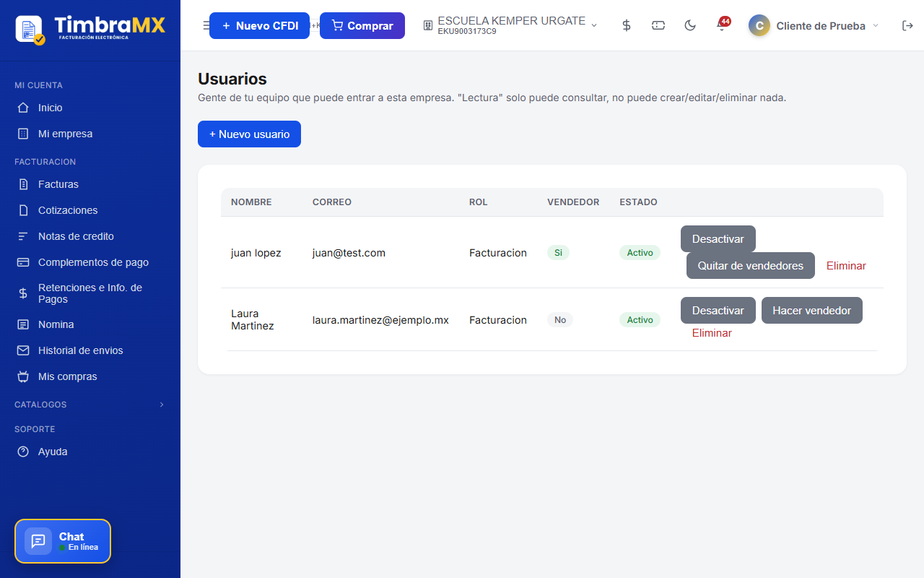The image size is (924, 578).
Task: Click the Nomina sidebar icon
Action: point(23,324)
